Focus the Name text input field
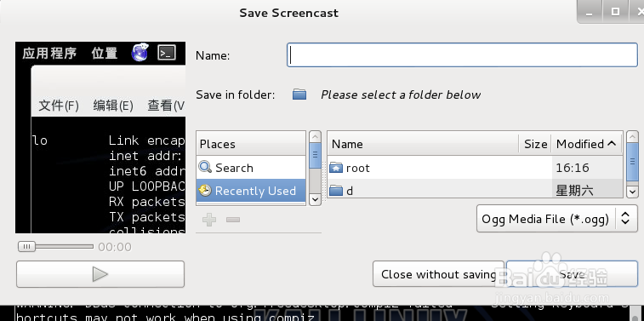644x321 pixels. (x=462, y=55)
